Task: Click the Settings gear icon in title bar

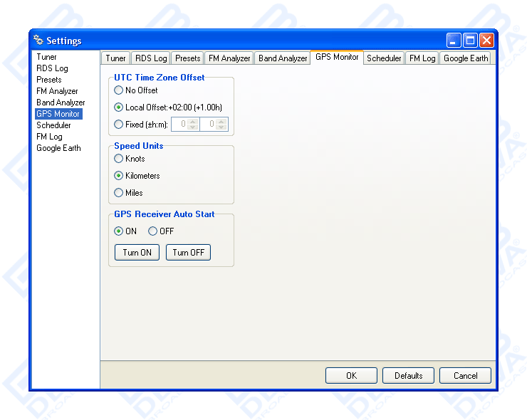Action: [38, 41]
